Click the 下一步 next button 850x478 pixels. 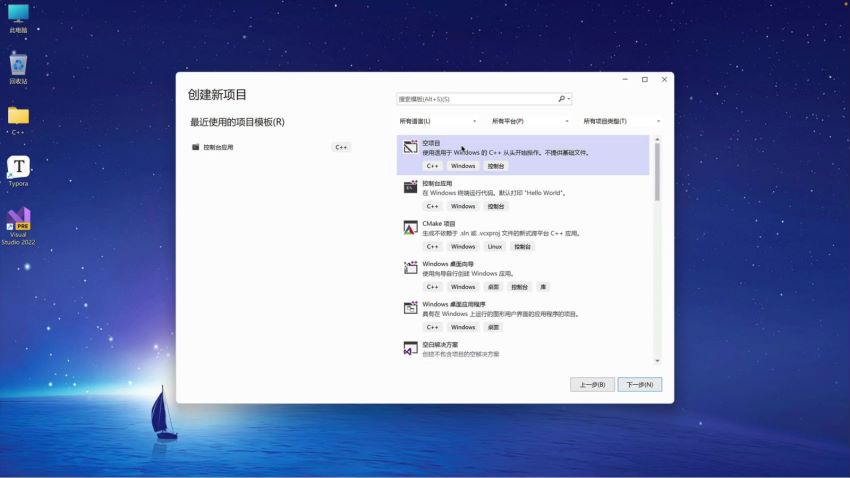639,384
